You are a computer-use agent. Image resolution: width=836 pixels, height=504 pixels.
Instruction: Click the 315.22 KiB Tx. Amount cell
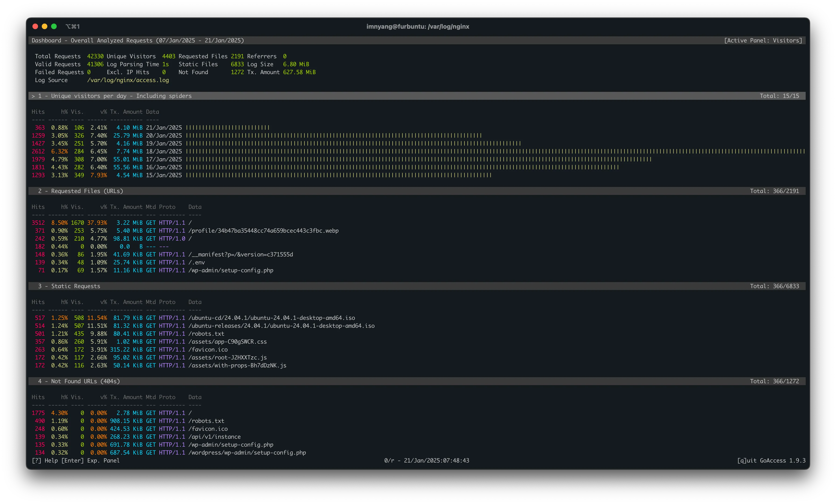tap(126, 350)
